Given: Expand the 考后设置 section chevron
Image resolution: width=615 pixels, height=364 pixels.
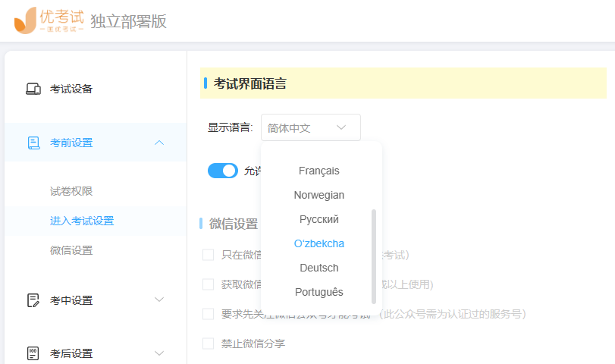Looking at the screenshot, I should click(159, 353).
